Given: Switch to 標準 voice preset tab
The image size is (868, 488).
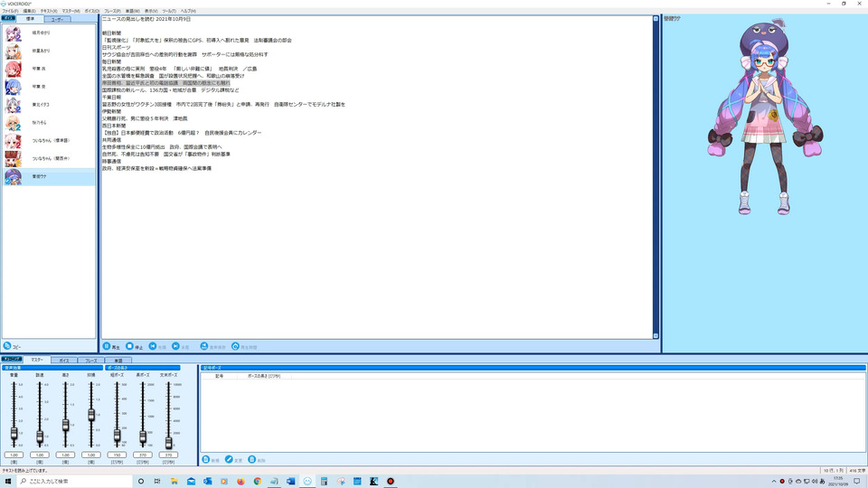Looking at the screenshot, I should [31, 19].
